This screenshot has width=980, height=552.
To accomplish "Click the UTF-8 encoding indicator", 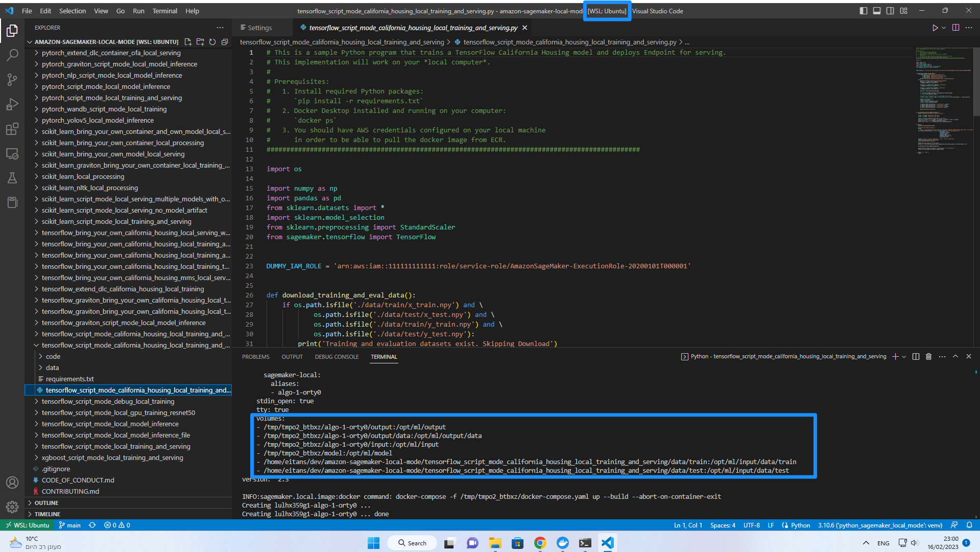I will (751, 525).
